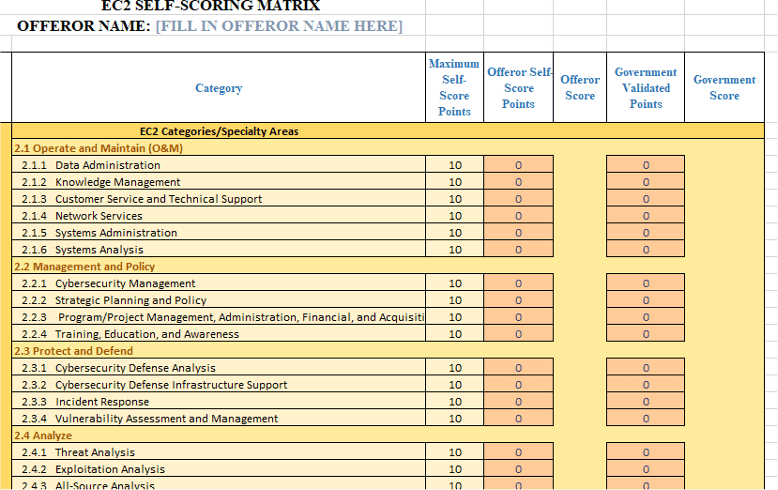Select the 2.1.1 Data Administration row
This screenshot has height=490, width=778.
tap(218, 165)
